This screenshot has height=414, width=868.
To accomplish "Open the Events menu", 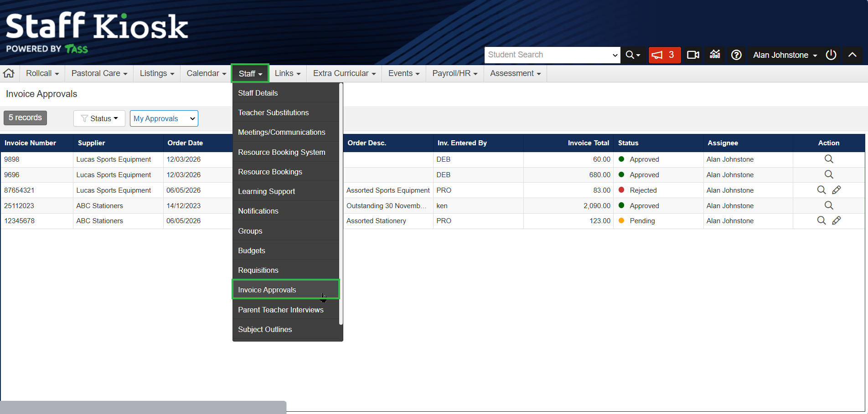I will pos(404,73).
